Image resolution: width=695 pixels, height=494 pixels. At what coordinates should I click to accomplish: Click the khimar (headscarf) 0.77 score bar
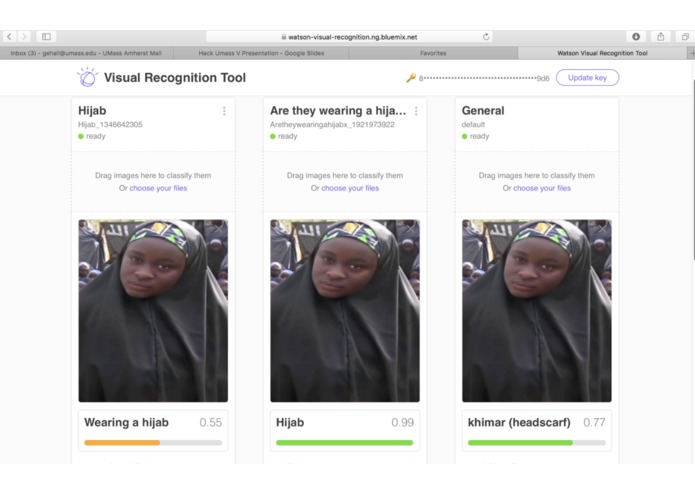537,443
